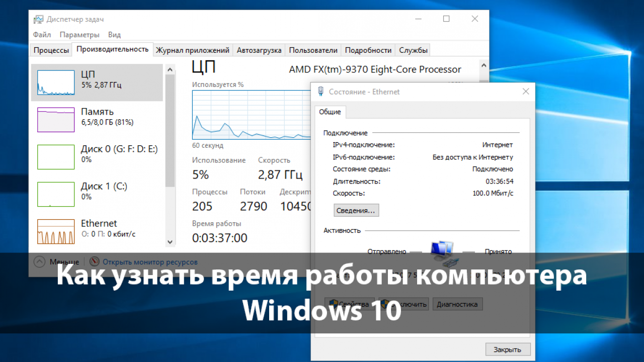Image resolution: width=644 pixels, height=362 pixels.
Task: Click the Состояние среды label
Action: tap(361, 169)
